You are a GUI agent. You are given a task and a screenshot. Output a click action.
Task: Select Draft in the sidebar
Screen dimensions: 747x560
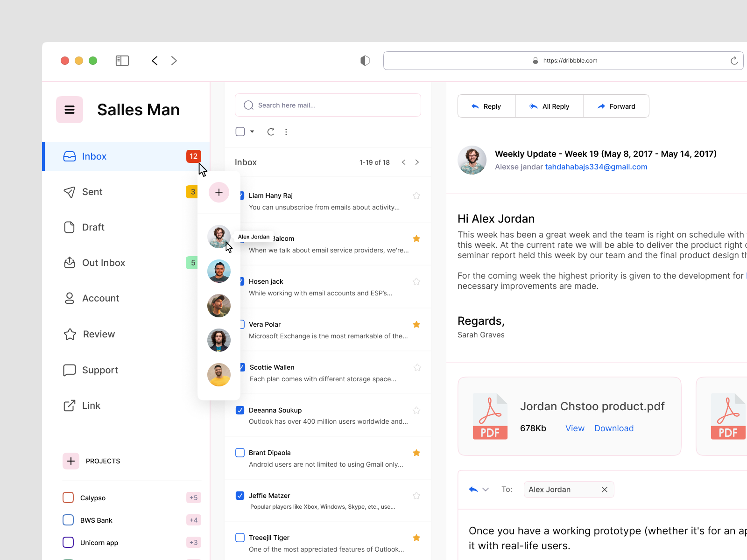tap(93, 227)
